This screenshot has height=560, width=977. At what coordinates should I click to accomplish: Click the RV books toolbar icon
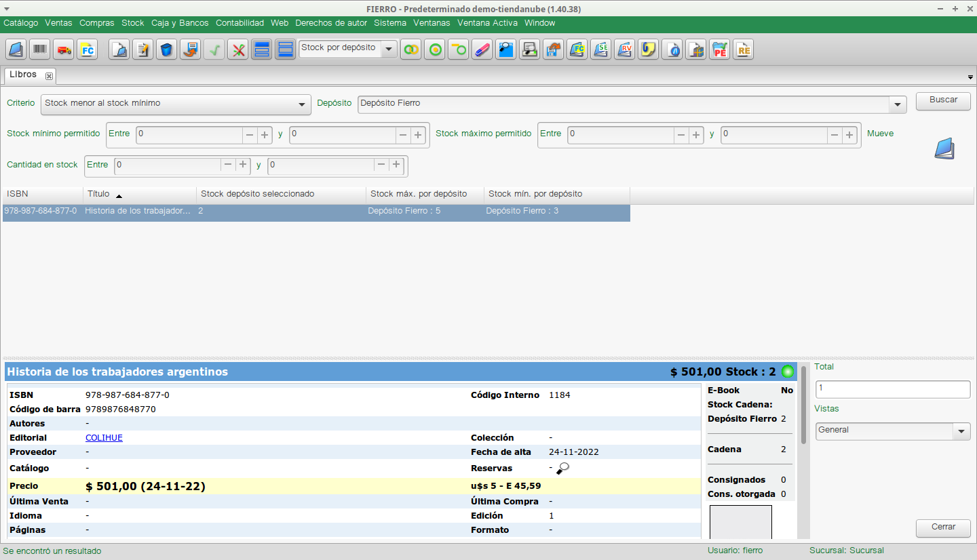624,49
